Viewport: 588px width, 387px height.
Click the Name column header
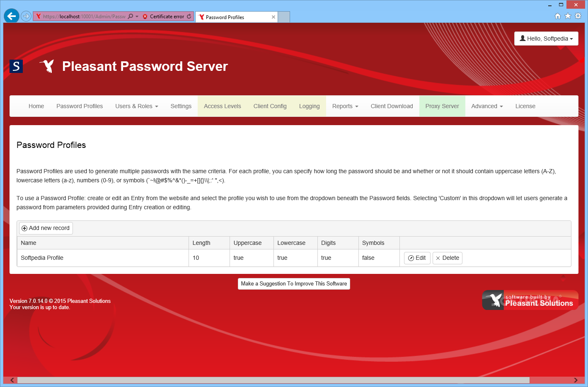click(103, 243)
